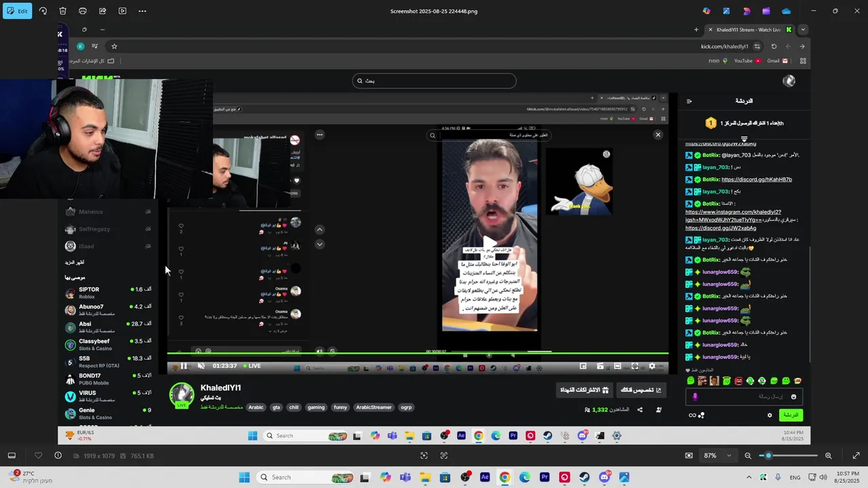Open Google Chrome from the taskbar
Screen dimensions: 868x488
(505, 477)
